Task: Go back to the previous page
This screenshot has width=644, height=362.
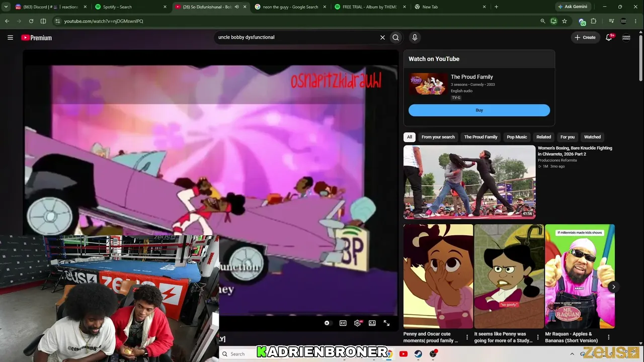Action: 7,21
